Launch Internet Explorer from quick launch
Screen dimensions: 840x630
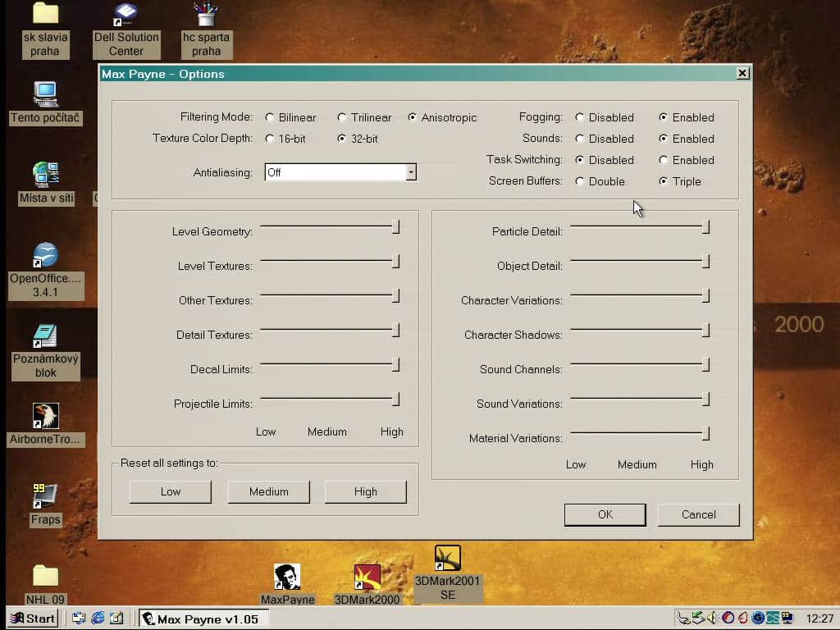[98, 619]
